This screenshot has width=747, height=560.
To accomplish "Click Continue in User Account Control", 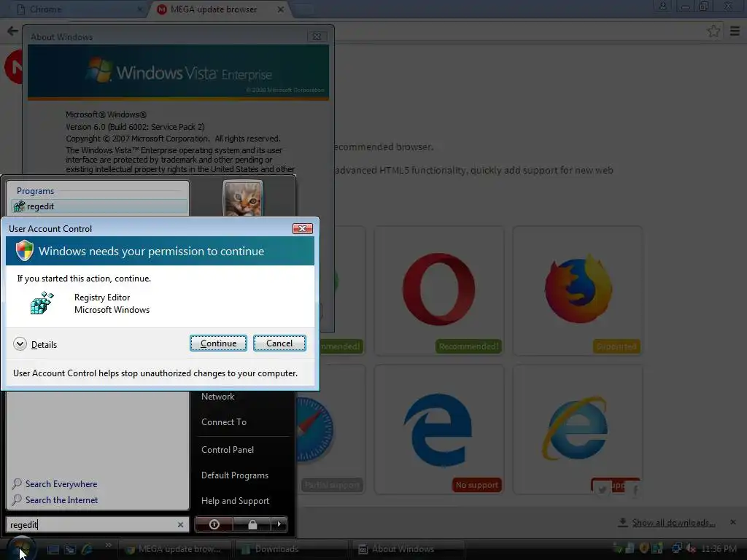I will pyautogui.click(x=218, y=343).
